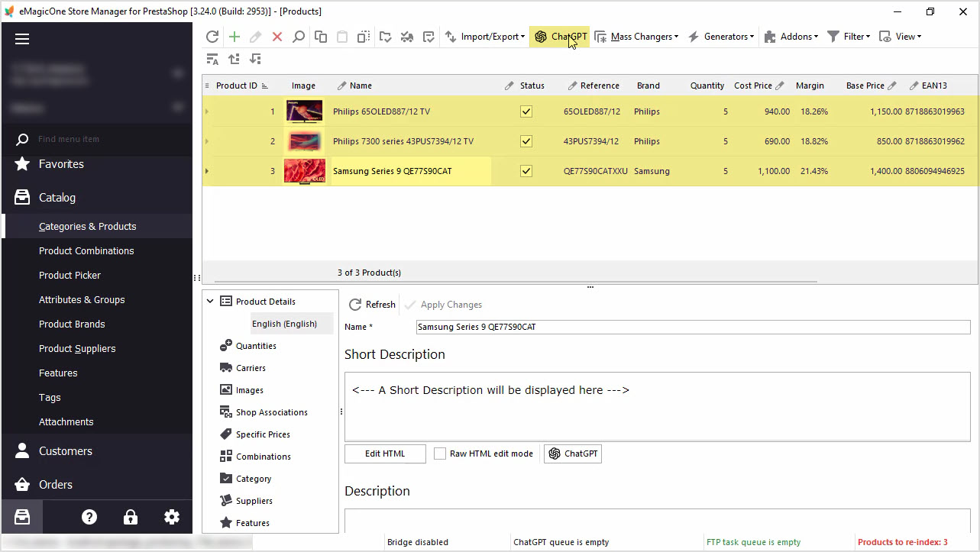The width and height of the screenshot is (980, 552).
Task: Click the tree move-down icon
Action: click(255, 59)
